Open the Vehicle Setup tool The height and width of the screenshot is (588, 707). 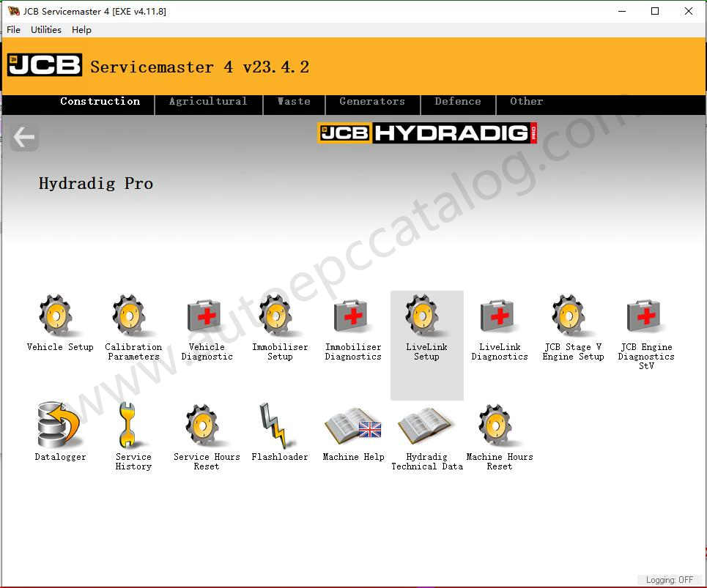(x=59, y=317)
